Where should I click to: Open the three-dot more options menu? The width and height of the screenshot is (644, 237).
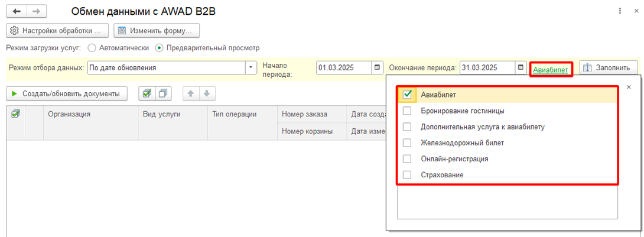(x=620, y=11)
